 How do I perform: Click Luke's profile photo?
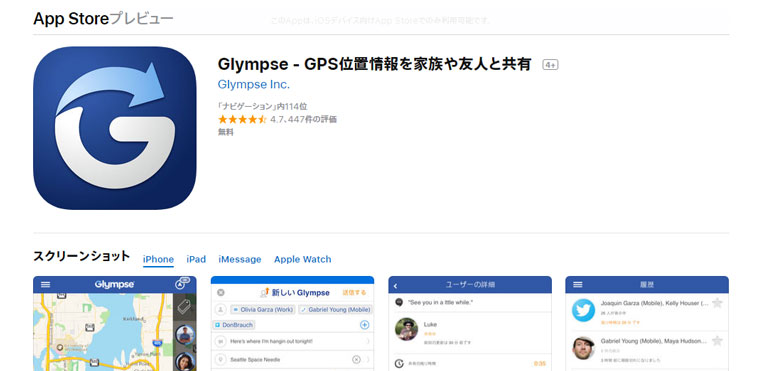pos(407,329)
